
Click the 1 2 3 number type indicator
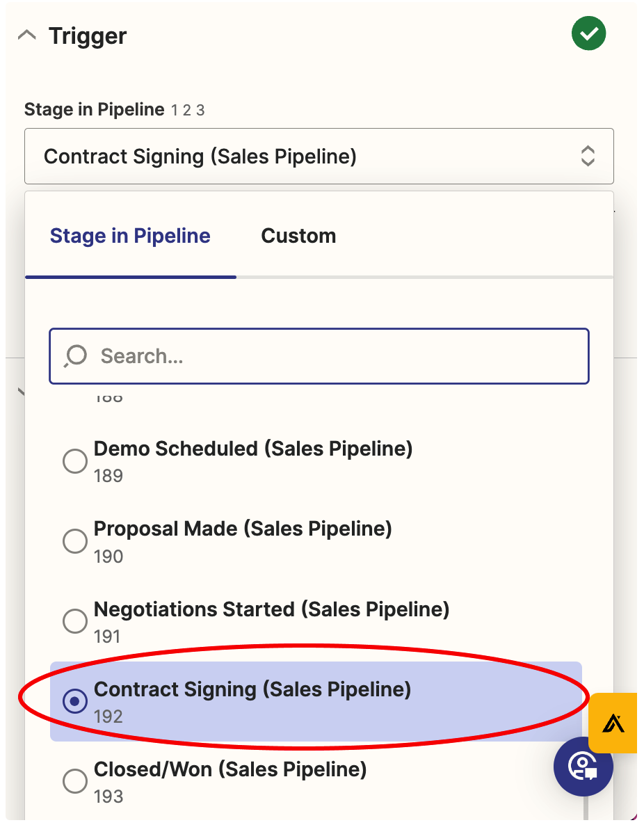188,111
